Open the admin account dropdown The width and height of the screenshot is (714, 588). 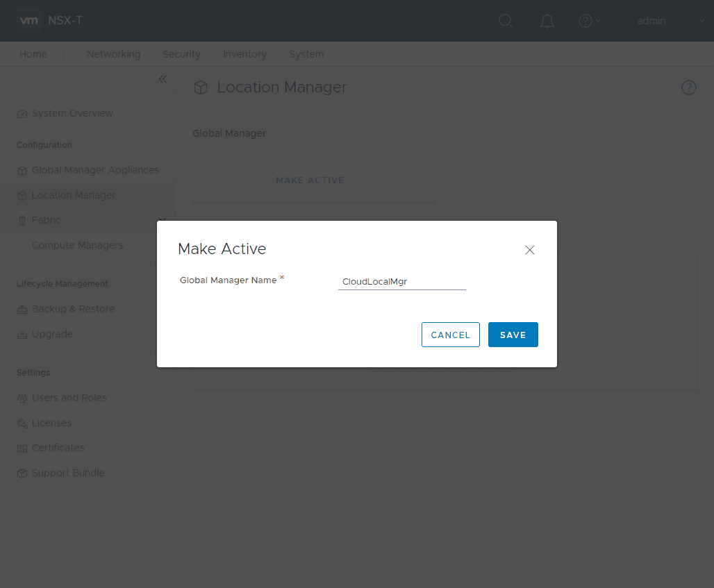click(x=651, y=21)
